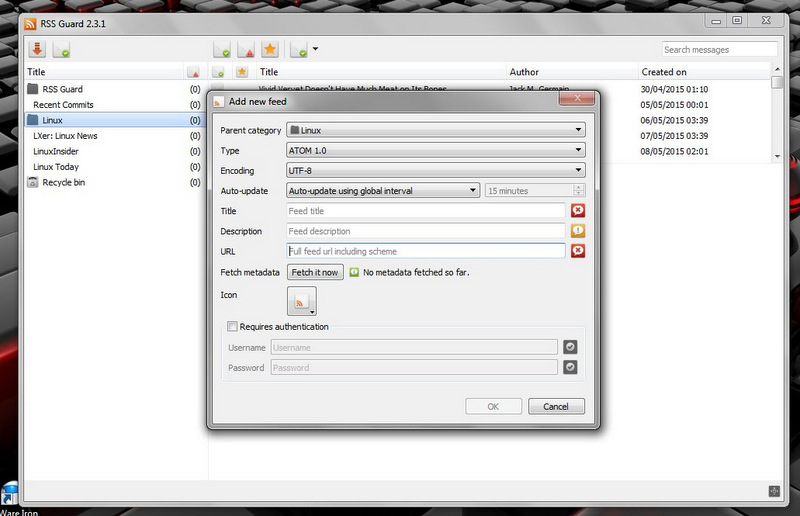The image size is (800, 516).
Task: Click the unread count column header icon
Action: pos(194,72)
